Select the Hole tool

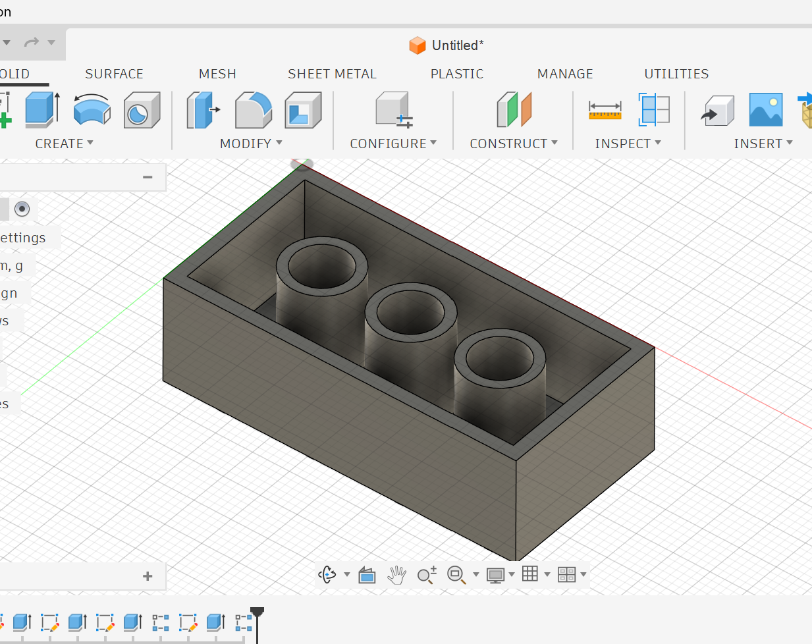(x=142, y=109)
